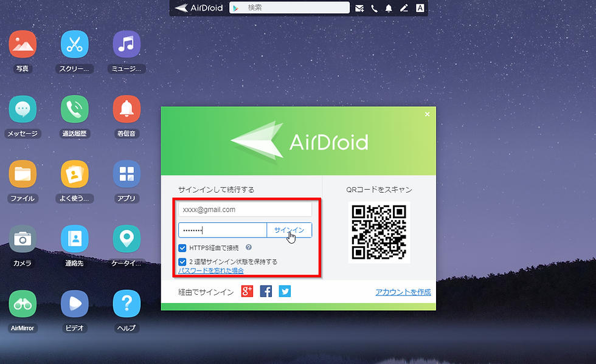Click the HTTPS help question mark icon

tap(249, 247)
